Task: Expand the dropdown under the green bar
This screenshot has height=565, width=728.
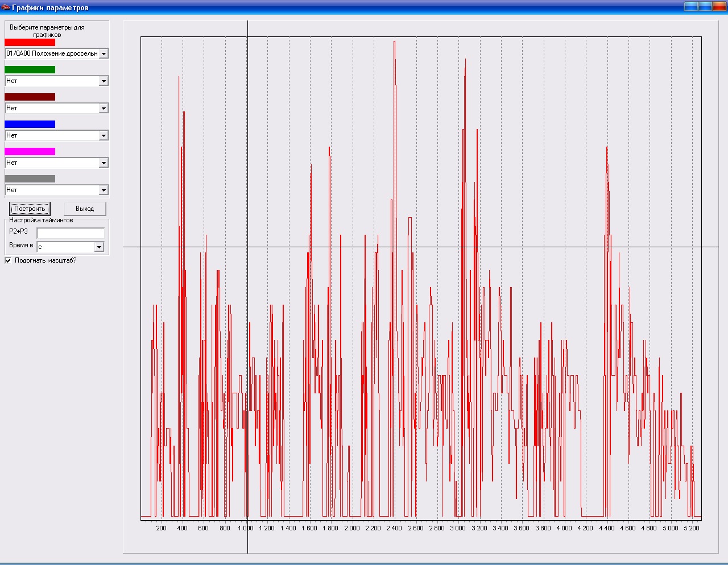Action: pyautogui.click(x=104, y=81)
